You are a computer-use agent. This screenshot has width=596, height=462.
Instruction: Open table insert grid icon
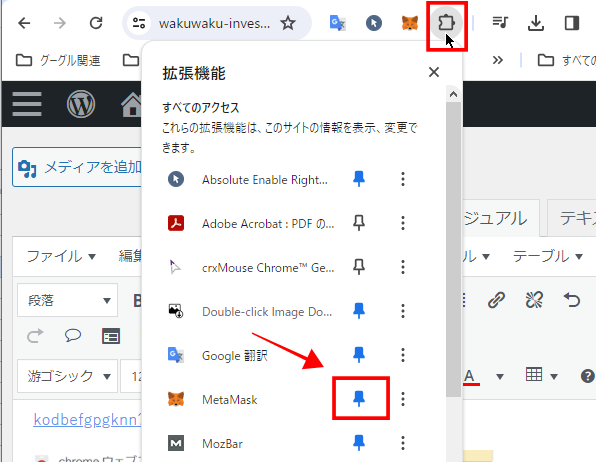pyautogui.click(x=534, y=375)
